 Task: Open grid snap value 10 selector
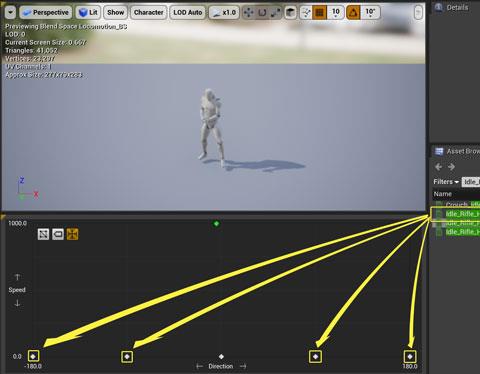[x=336, y=13]
